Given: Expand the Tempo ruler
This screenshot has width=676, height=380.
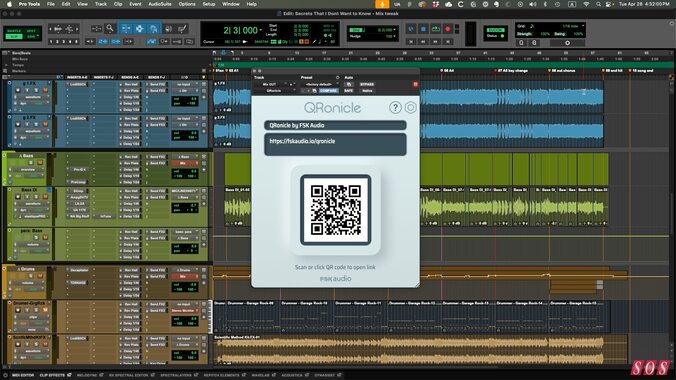Looking at the screenshot, I should pyautogui.click(x=6, y=65).
